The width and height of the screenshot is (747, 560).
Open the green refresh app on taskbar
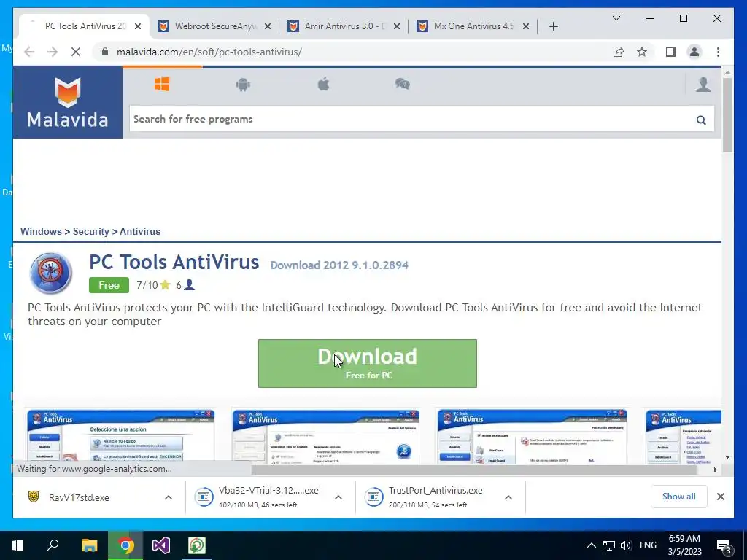pyautogui.click(x=197, y=545)
